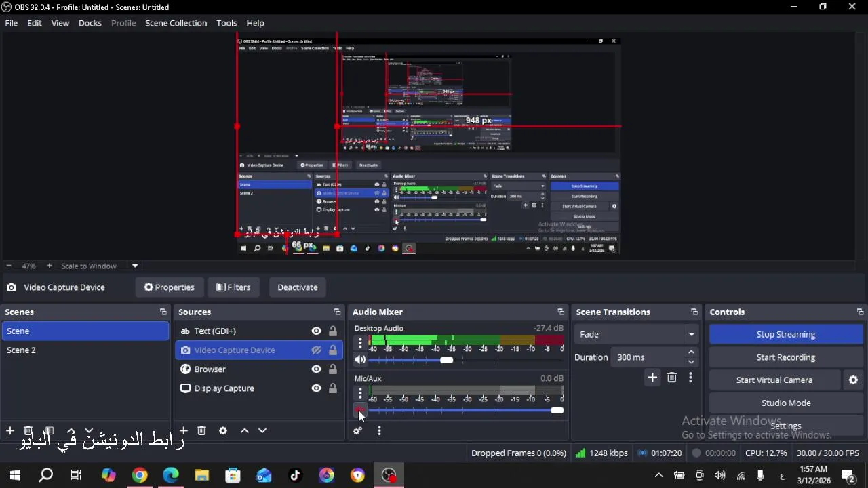Open Microsoft Edge from taskbar

(171, 476)
